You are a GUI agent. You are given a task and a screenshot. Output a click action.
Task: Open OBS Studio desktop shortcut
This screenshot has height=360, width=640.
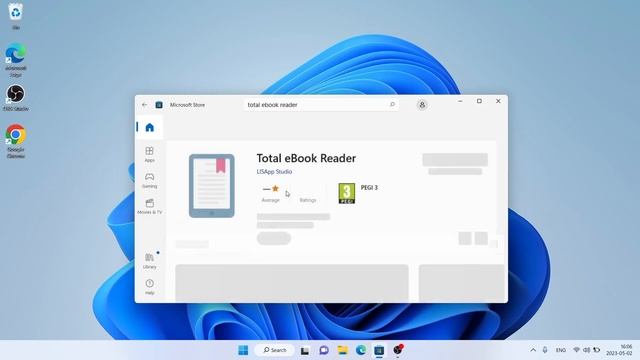[16, 98]
